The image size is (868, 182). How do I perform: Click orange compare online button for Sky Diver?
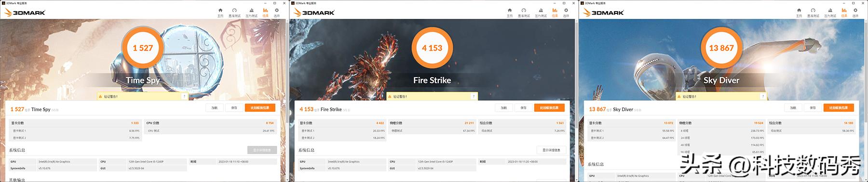[x=839, y=108]
